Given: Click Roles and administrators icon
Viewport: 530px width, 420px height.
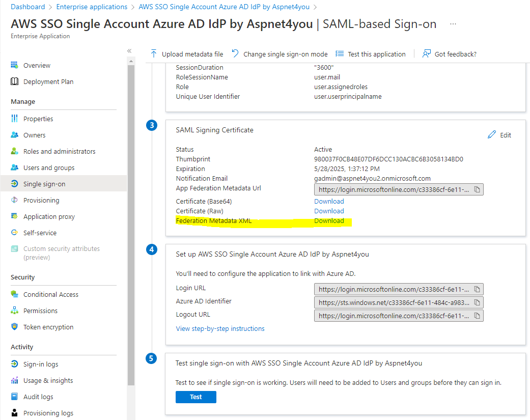Looking at the screenshot, I should click(x=14, y=151).
